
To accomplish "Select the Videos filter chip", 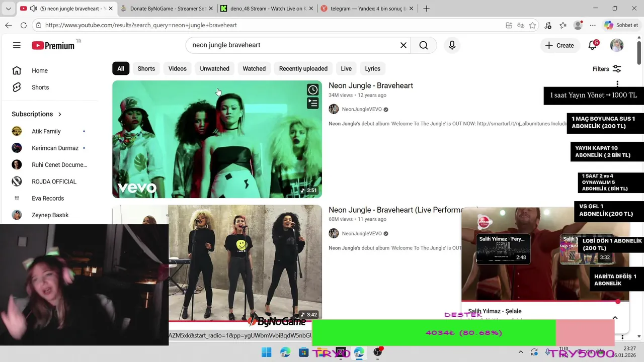I will tap(177, 69).
